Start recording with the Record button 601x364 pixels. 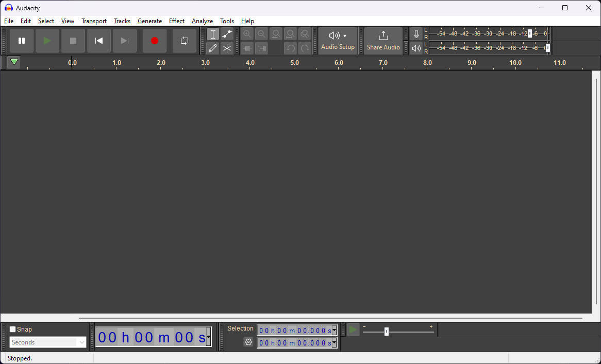click(x=155, y=41)
